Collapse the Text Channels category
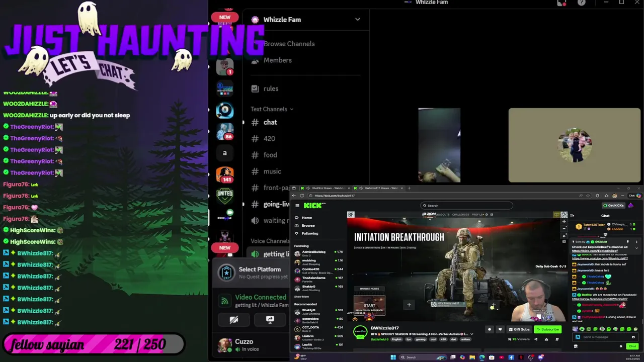This screenshot has height=362, width=644. point(272,109)
